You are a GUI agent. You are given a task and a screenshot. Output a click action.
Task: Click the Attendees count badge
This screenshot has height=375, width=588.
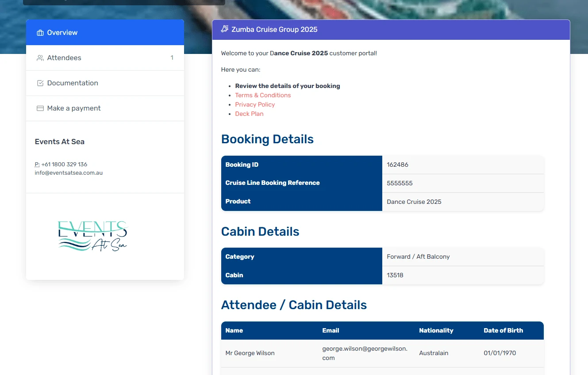pyautogui.click(x=172, y=58)
